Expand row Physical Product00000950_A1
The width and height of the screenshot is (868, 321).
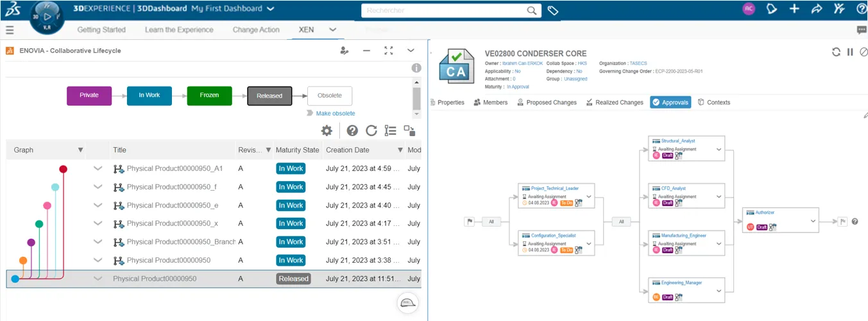coord(98,168)
